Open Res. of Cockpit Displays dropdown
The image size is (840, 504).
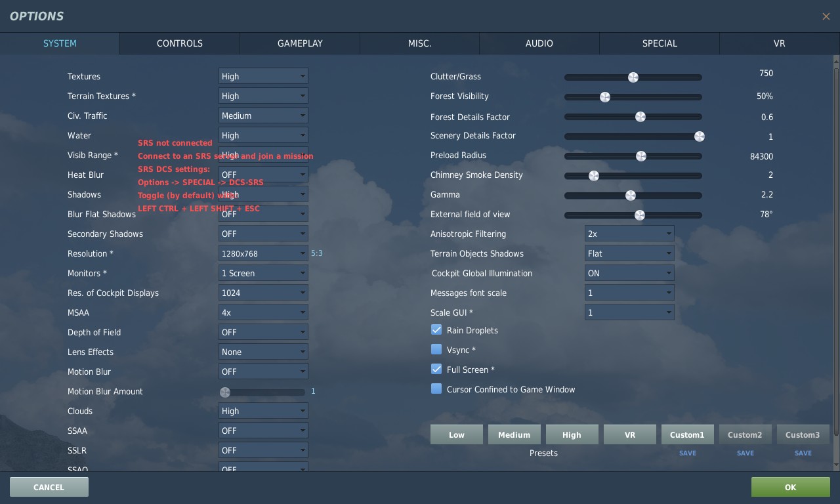tap(263, 293)
